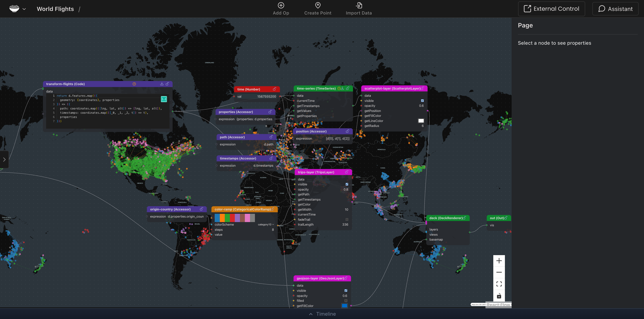Click properties accessor expression field

[254, 119]
